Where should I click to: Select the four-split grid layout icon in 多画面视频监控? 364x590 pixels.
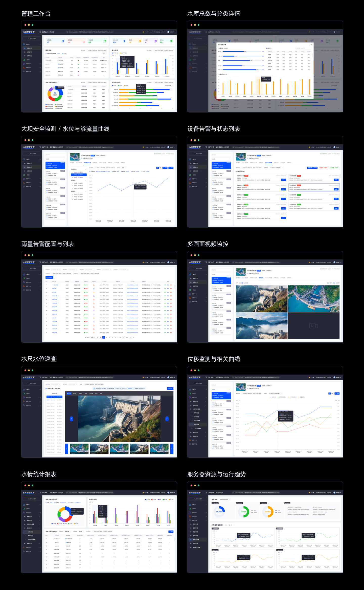pos(242,283)
